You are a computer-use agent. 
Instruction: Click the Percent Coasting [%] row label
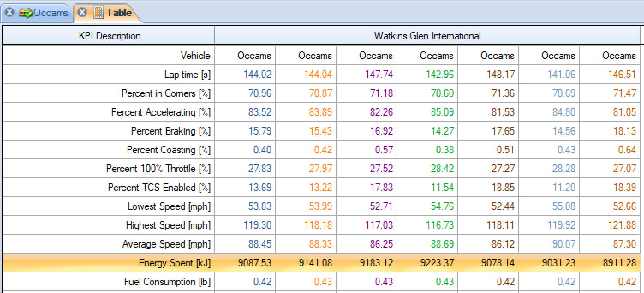pos(168,150)
